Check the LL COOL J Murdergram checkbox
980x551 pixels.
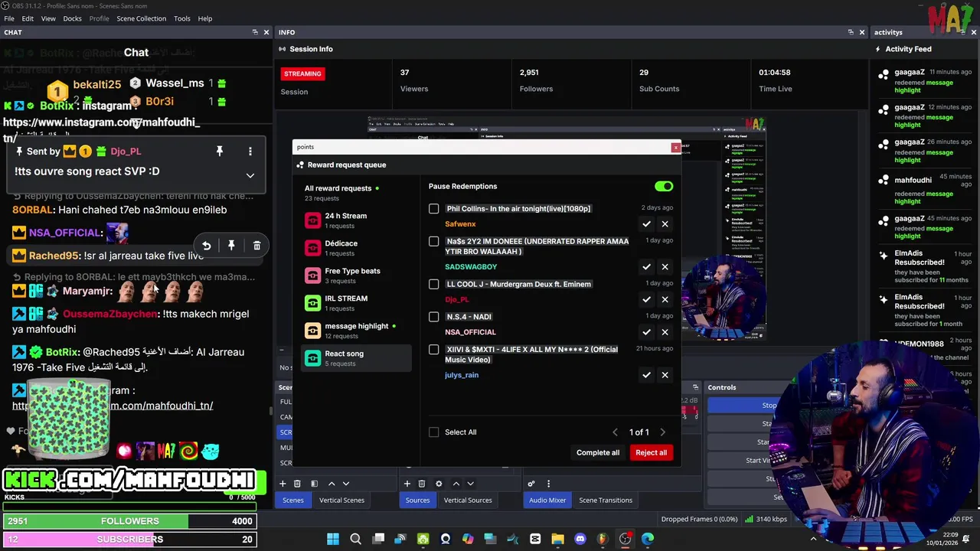click(x=434, y=285)
